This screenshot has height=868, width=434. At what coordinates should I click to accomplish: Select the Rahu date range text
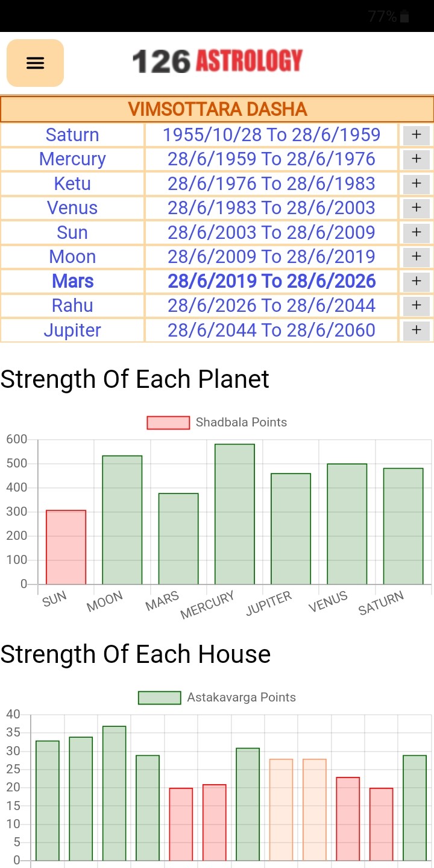pos(271,306)
